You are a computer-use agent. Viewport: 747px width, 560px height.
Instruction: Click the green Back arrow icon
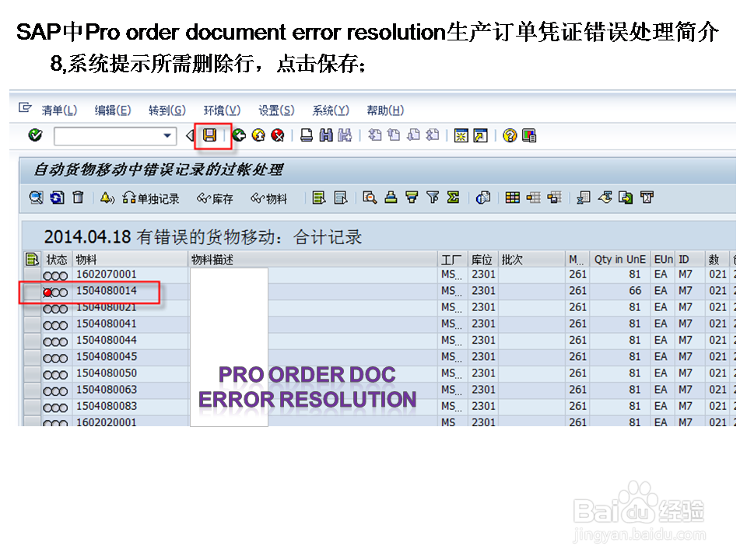pyautogui.click(x=239, y=135)
